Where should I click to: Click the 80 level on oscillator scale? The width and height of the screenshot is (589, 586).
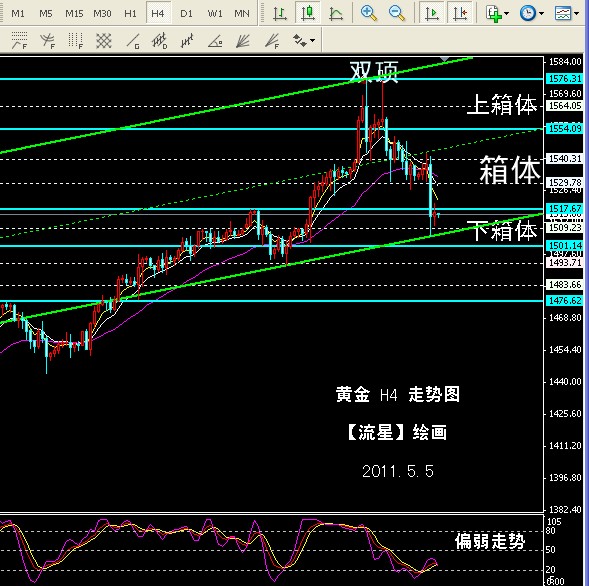pyautogui.click(x=550, y=530)
